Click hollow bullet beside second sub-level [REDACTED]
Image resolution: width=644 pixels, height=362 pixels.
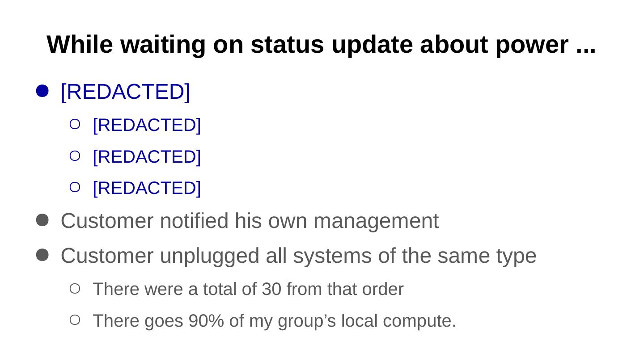pos(75,156)
